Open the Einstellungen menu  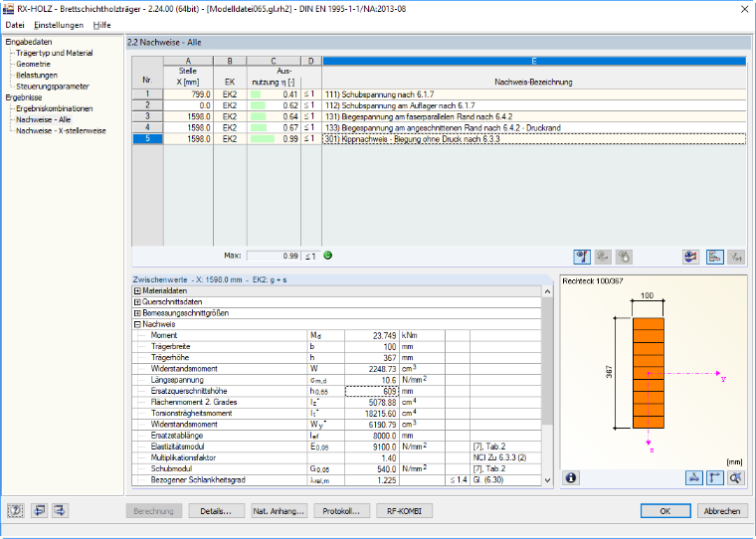pyautogui.click(x=59, y=25)
